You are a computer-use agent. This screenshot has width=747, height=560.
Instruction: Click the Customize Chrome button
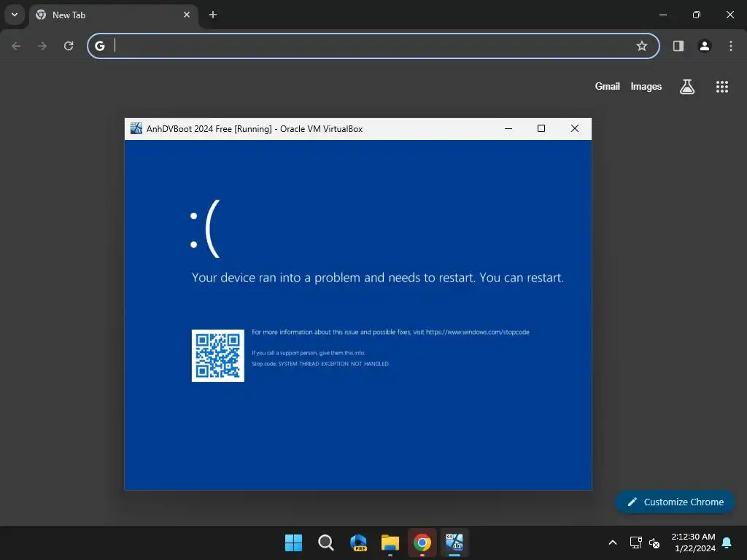coord(675,502)
